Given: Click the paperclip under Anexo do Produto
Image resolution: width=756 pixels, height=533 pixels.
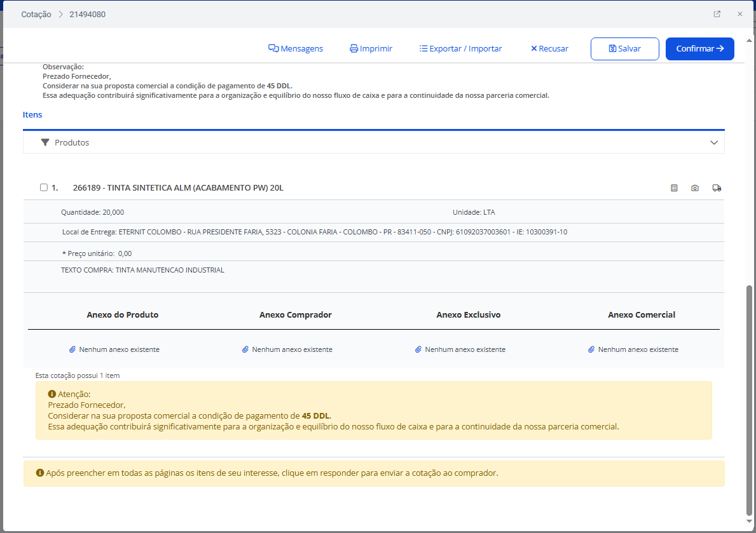Looking at the screenshot, I should (72, 349).
